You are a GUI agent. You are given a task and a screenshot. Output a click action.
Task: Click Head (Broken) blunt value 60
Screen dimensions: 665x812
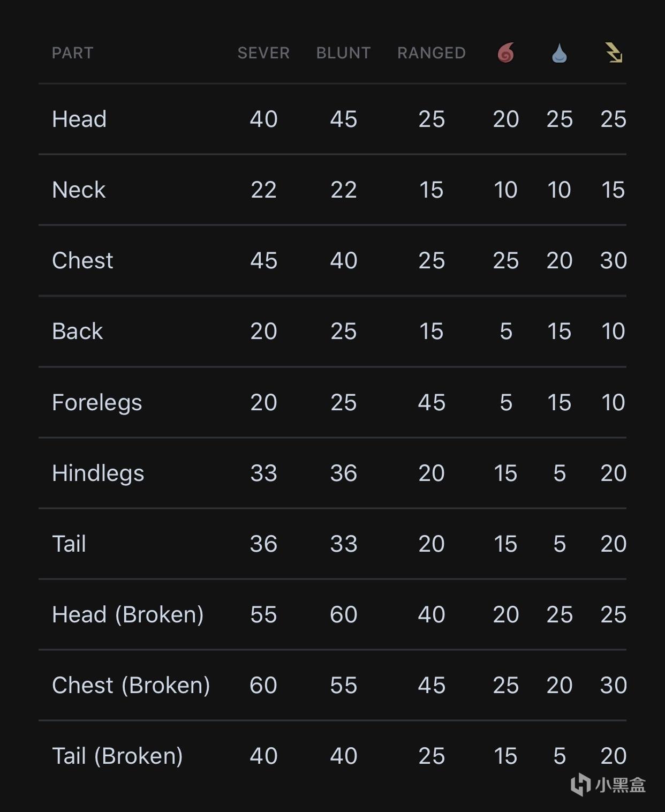343,614
